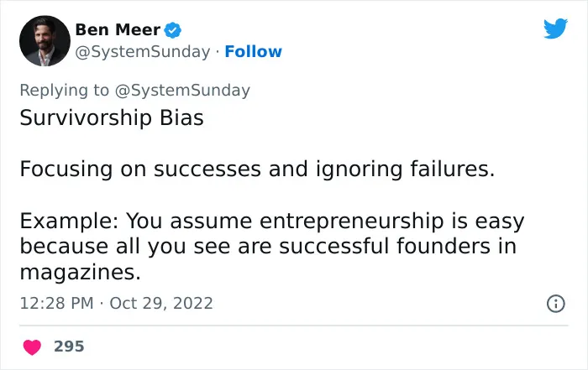Click the blue verified badge

[x=173, y=30]
